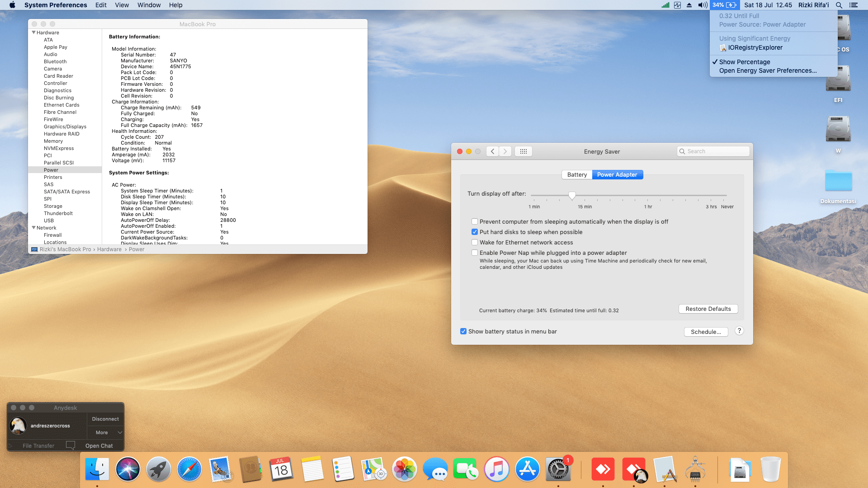Open the Photos app in dock
This screenshot has height=488, width=868.
click(x=404, y=469)
